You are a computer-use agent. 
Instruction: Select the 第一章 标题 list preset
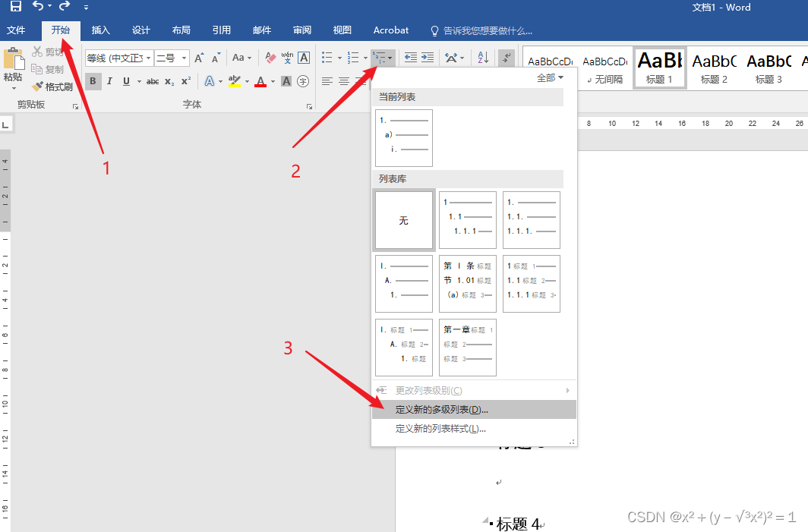tap(467, 347)
